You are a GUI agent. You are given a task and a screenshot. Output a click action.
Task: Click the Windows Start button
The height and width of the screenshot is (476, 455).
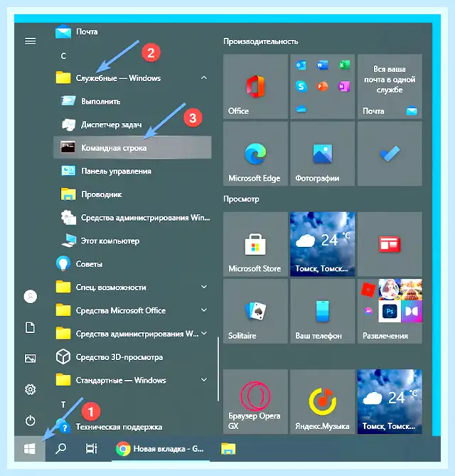(30, 449)
